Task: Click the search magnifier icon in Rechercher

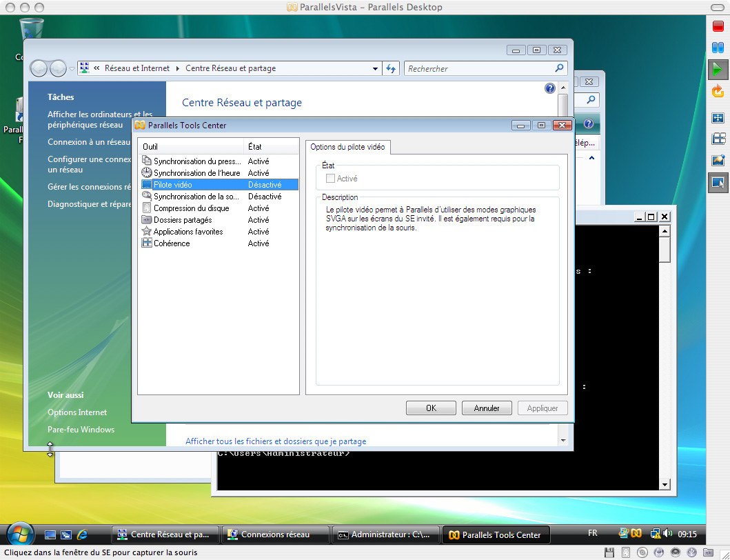Action: [559, 68]
